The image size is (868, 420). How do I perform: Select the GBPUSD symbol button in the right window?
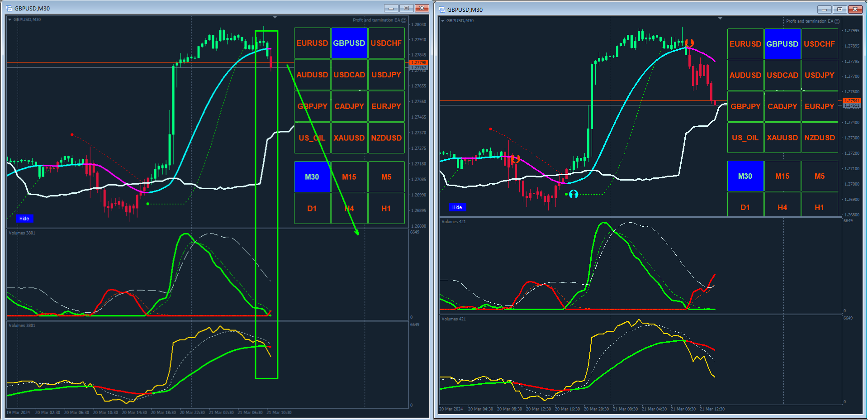[783, 44]
